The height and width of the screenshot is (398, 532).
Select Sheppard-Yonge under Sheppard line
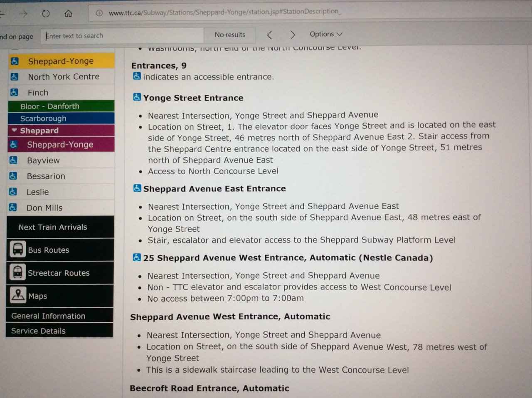(61, 145)
